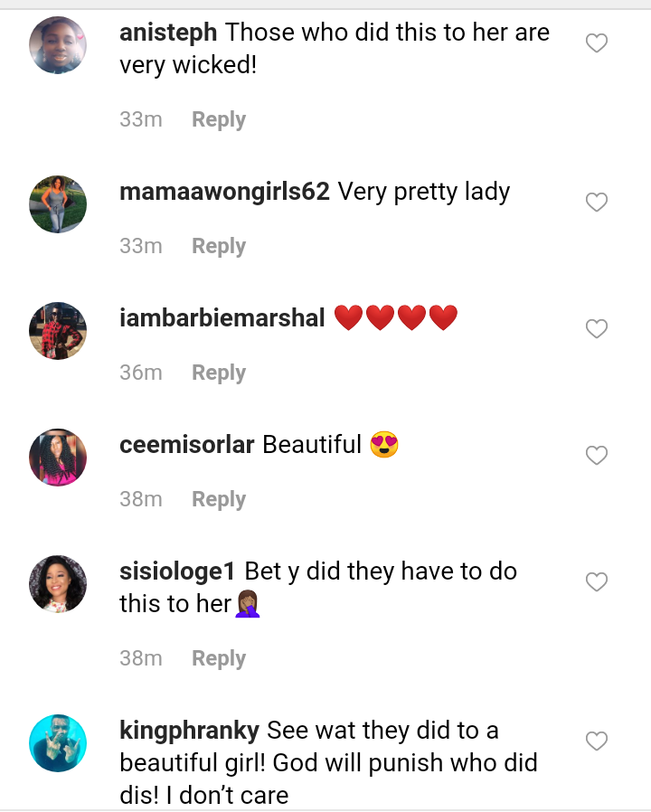Tap heart on iambarbiemarshal's comment
651x812 pixels.
click(597, 329)
